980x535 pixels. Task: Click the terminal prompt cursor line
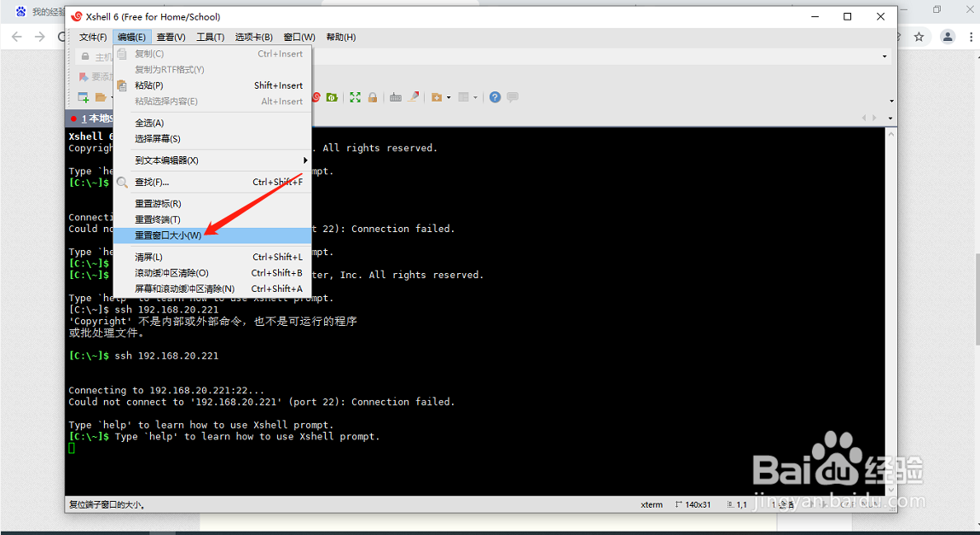[72, 448]
